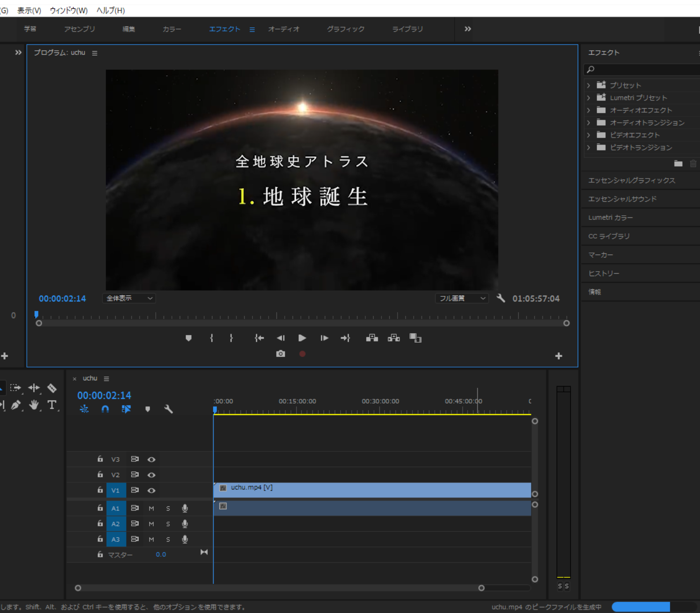Mute audio track A1

(151, 508)
